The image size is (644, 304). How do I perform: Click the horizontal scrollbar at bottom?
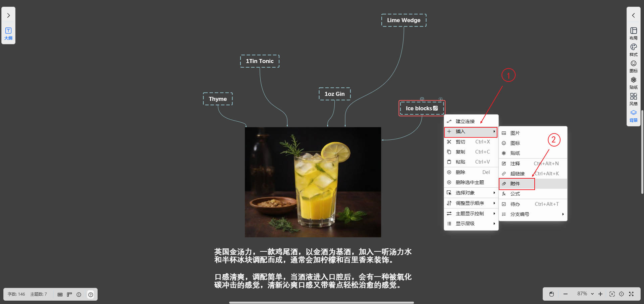coord(321,302)
